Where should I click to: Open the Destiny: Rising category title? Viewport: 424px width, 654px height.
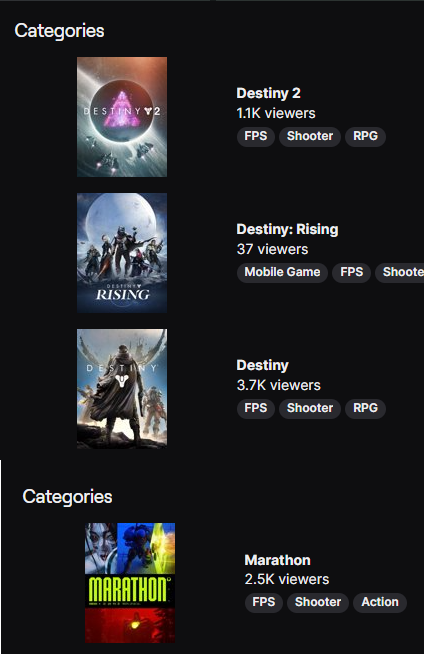tap(287, 229)
